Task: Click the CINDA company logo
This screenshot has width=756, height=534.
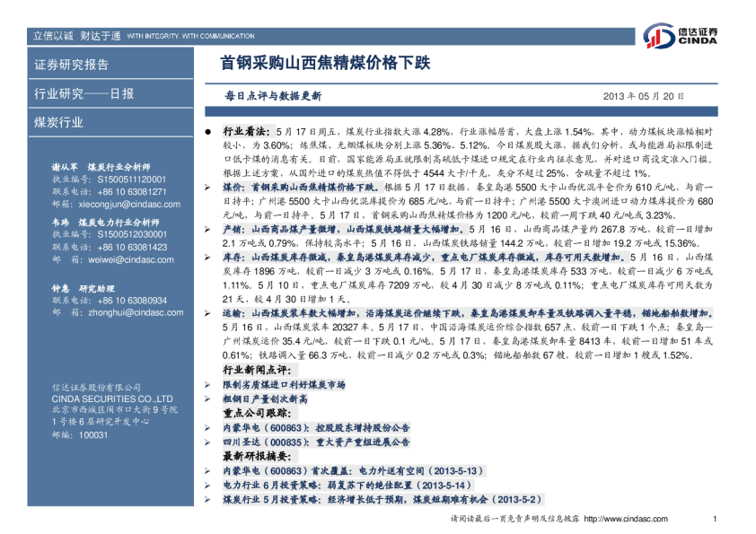Action: tap(681, 36)
